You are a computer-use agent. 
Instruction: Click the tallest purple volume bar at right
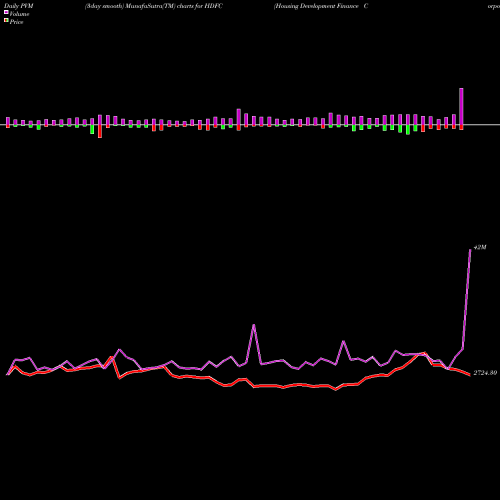[x=461, y=107]
